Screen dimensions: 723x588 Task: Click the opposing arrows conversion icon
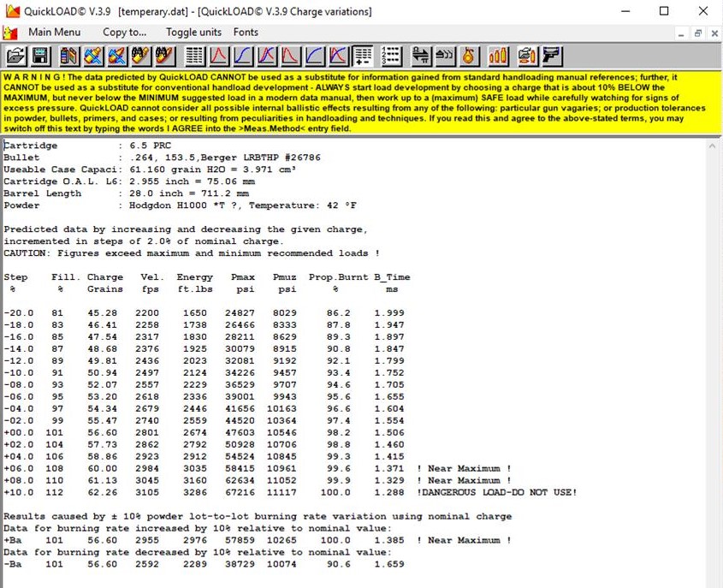pyautogui.click(x=421, y=56)
